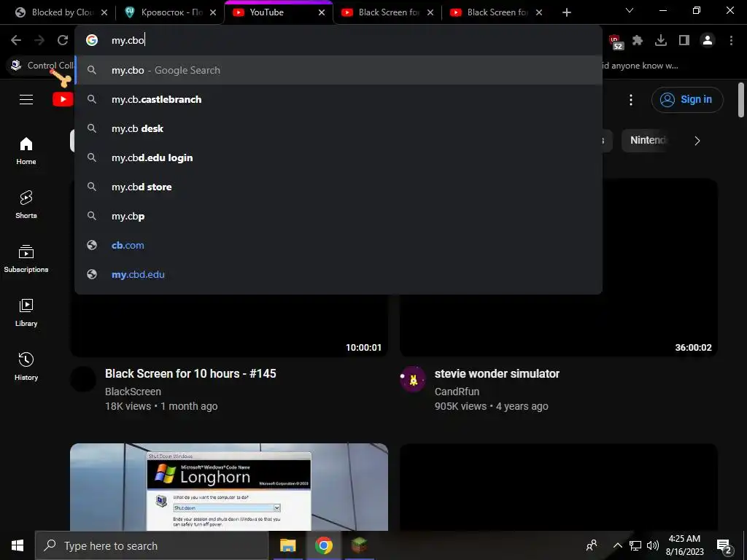Viewport: 747px width, 560px height.
Task: Click the Windows taskbar search box
Action: [x=152, y=545]
